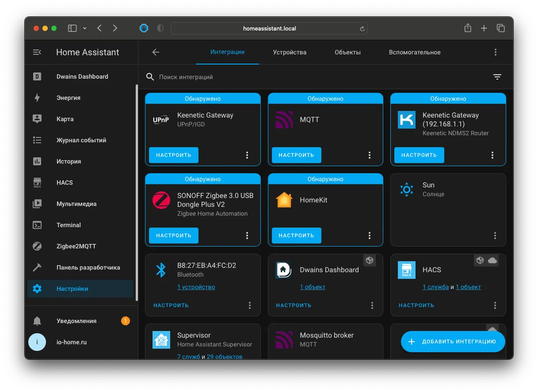
Task: Open Настройки settings in sidebar
Action: 80,289
